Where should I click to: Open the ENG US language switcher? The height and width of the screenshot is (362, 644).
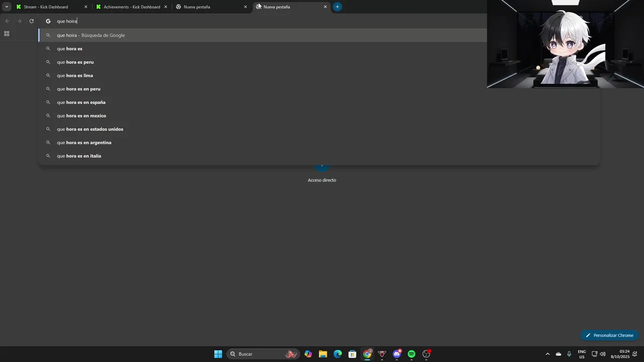582,354
